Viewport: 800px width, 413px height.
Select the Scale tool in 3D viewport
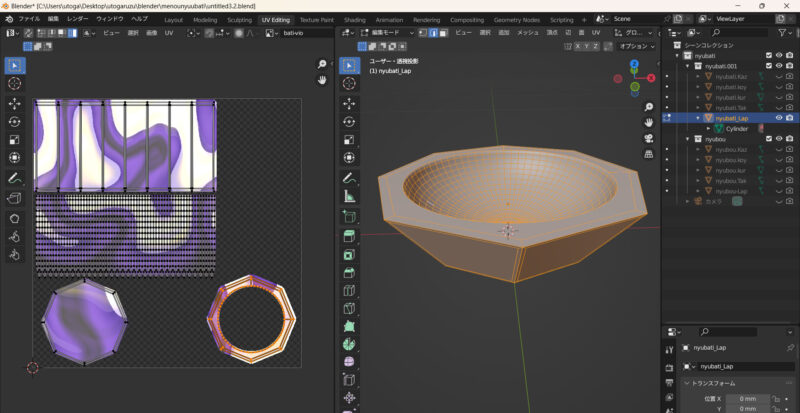click(x=349, y=140)
